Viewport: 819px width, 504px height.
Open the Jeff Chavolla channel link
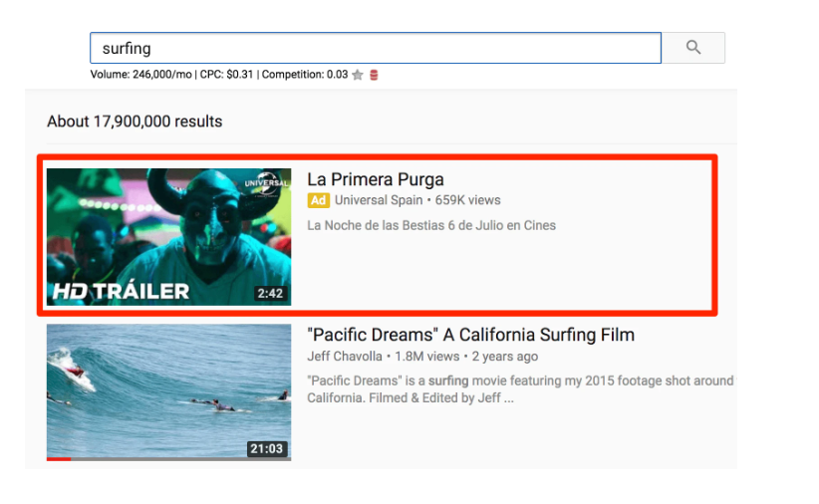click(x=344, y=357)
